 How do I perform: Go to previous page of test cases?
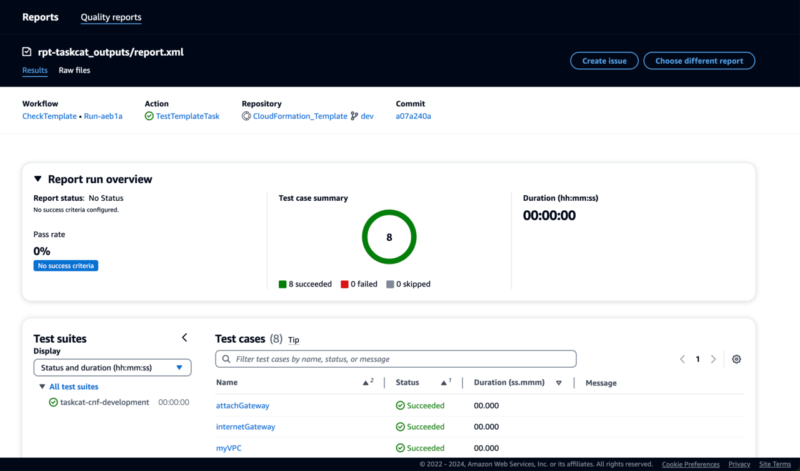(x=682, y=359)
